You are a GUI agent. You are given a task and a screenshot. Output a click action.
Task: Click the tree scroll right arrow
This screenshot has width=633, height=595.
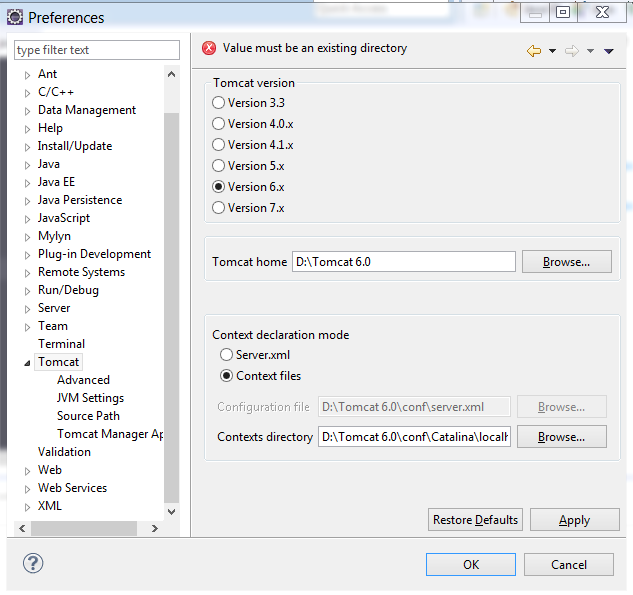pos(155,528)
